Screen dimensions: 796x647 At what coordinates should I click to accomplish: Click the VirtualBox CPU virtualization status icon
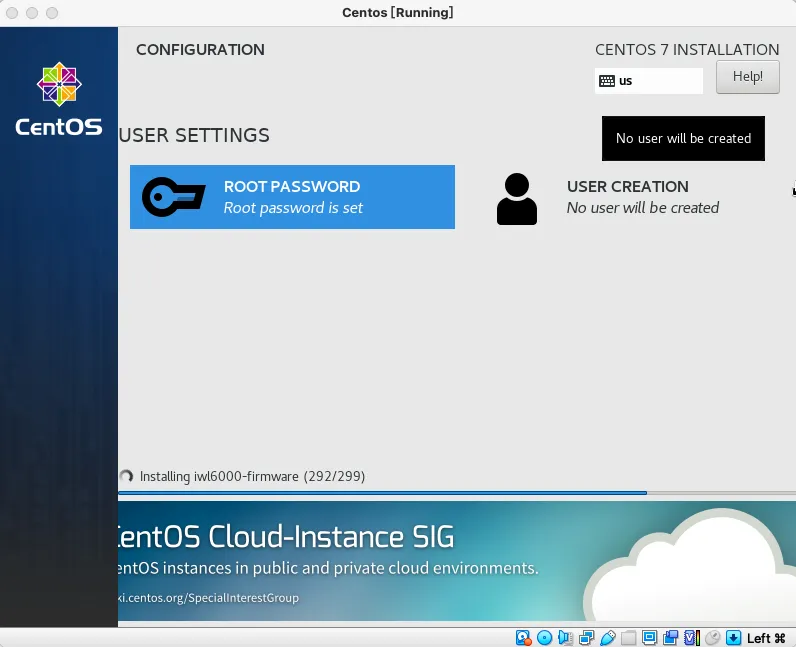(x=692, y=637)
